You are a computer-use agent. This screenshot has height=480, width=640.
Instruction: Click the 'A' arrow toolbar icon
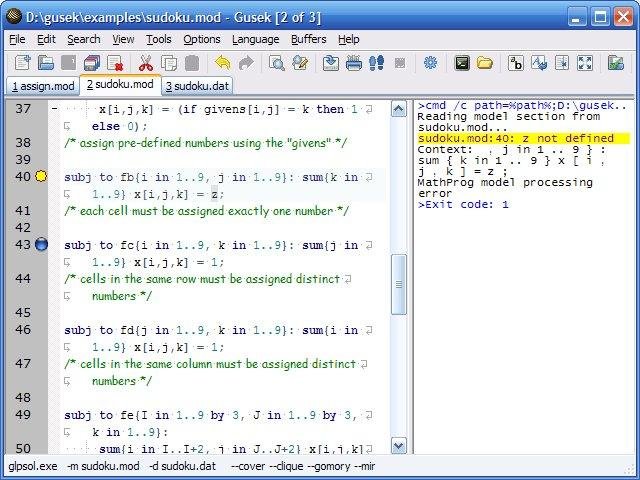[539, 63]
